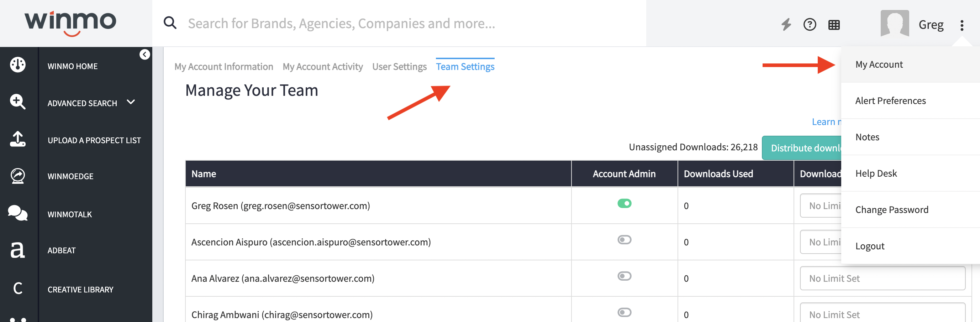This screenshot has width=980, height=322.
Task: Toggle the three-dot user menu
Action: [962, 26]
